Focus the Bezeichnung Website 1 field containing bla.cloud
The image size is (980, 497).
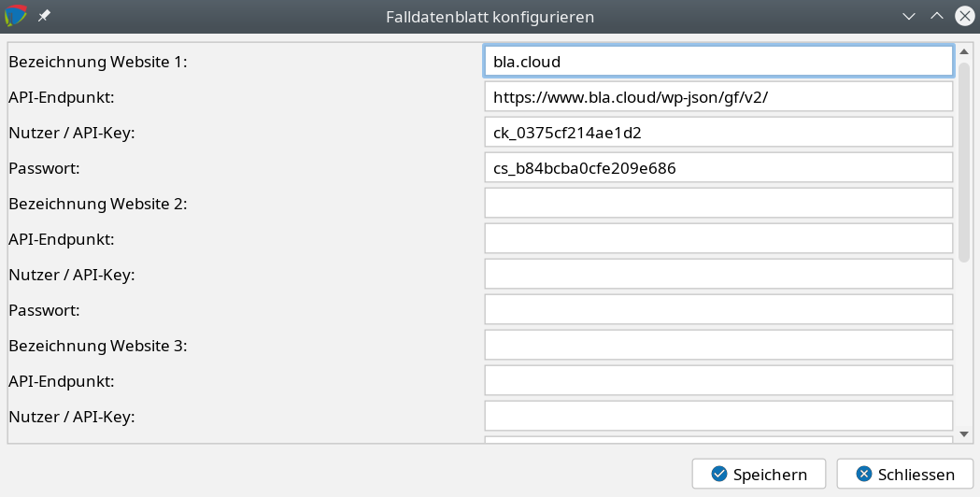[x=717, y=62]
